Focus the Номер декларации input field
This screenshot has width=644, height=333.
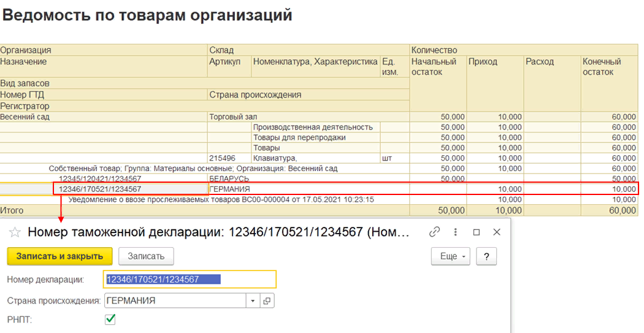pyautogui.click(x=190, y=279)
